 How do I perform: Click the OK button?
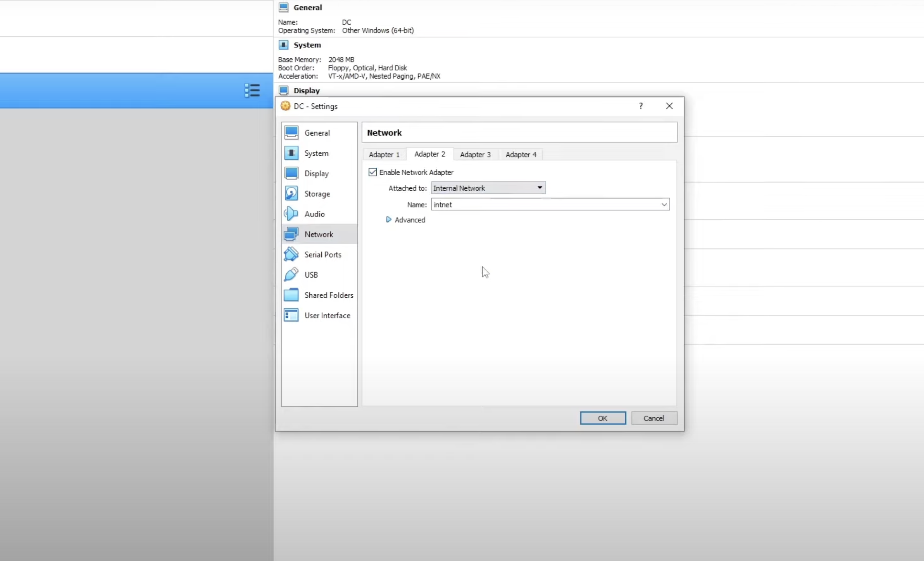tap(602, 418)
